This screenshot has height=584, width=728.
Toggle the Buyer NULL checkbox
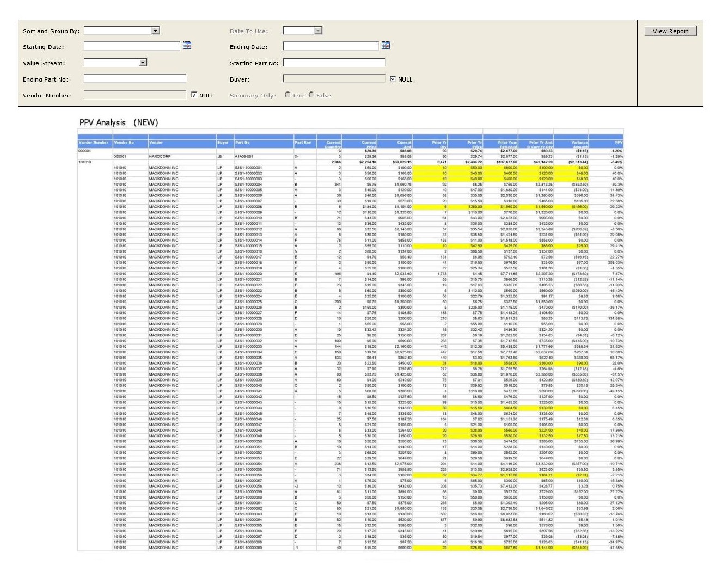click(x=393, y=79)
